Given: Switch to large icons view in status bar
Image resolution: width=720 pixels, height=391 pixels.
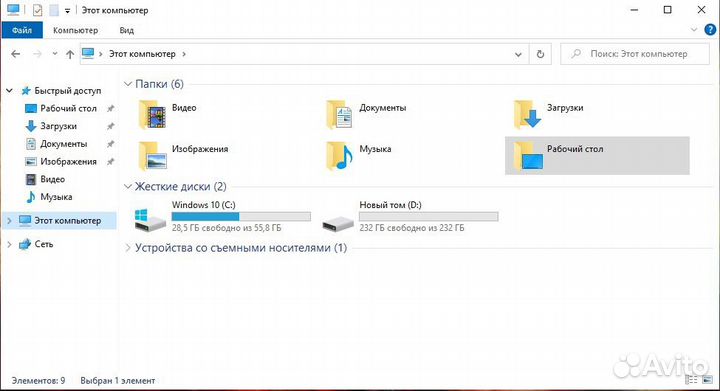Looking at the screenshot, I should pos(707,380).
